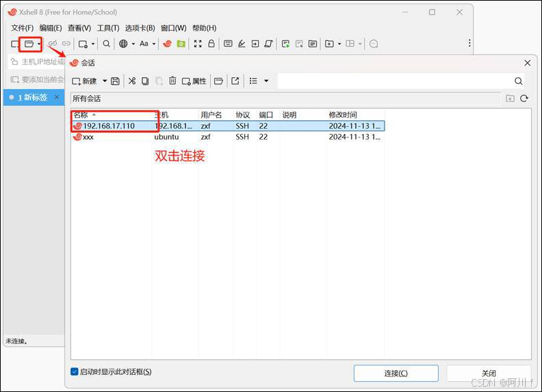Click the session search input field
This screenshot has height=392, width=542.
coord(395,81)
